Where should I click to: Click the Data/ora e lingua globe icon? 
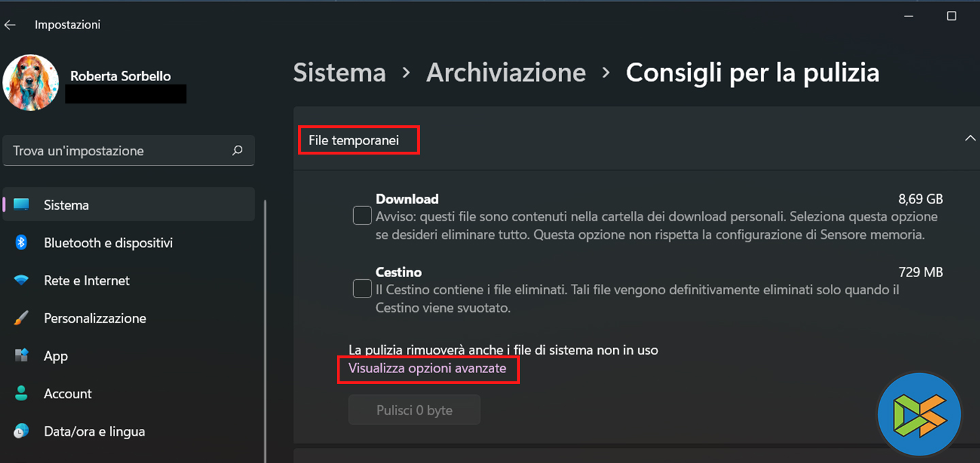(x=22, y=431)
